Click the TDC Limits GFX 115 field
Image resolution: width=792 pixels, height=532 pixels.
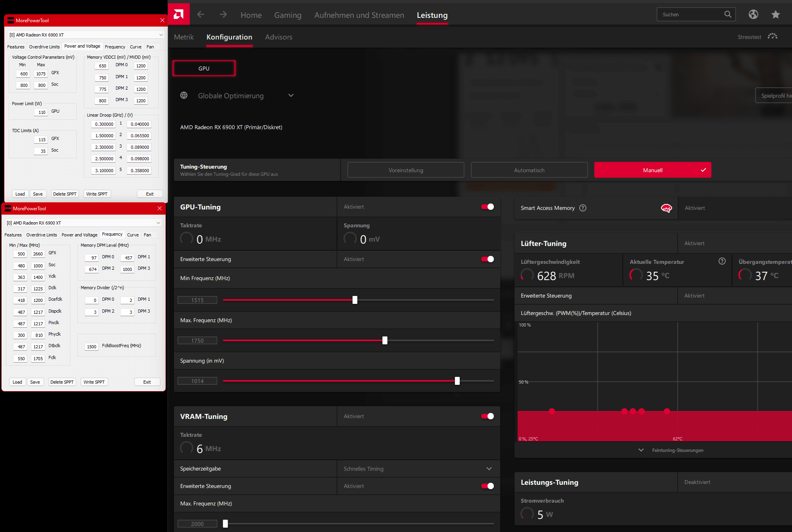[x=41, y=140]
